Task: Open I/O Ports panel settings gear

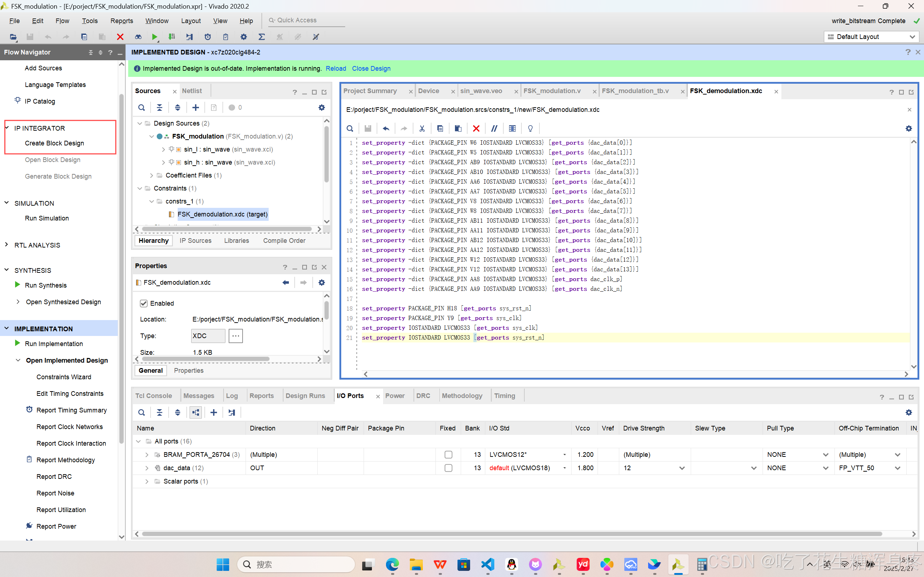Action: [x=909, y=412]
